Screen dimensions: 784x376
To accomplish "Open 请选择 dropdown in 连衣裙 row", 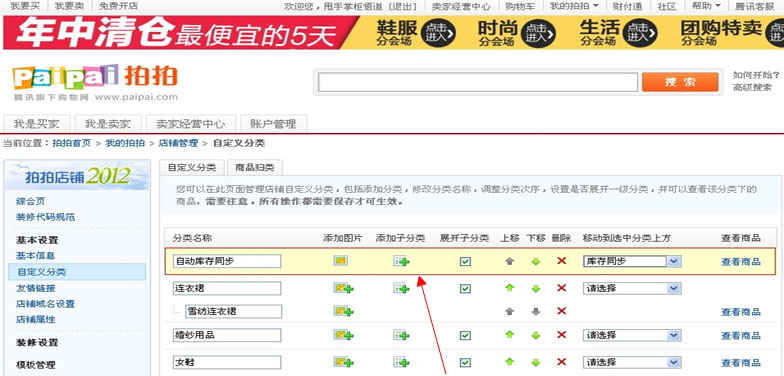I will [632, 288].
